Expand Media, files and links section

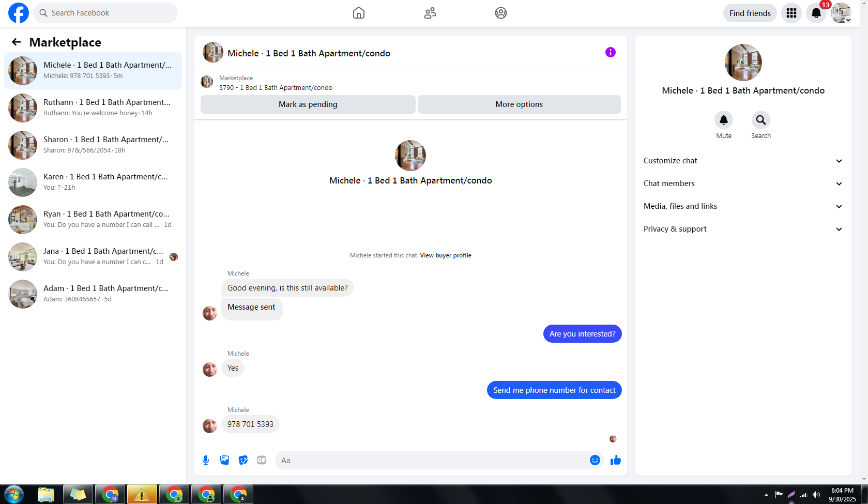pyautogui.click(x=743, y=206)
